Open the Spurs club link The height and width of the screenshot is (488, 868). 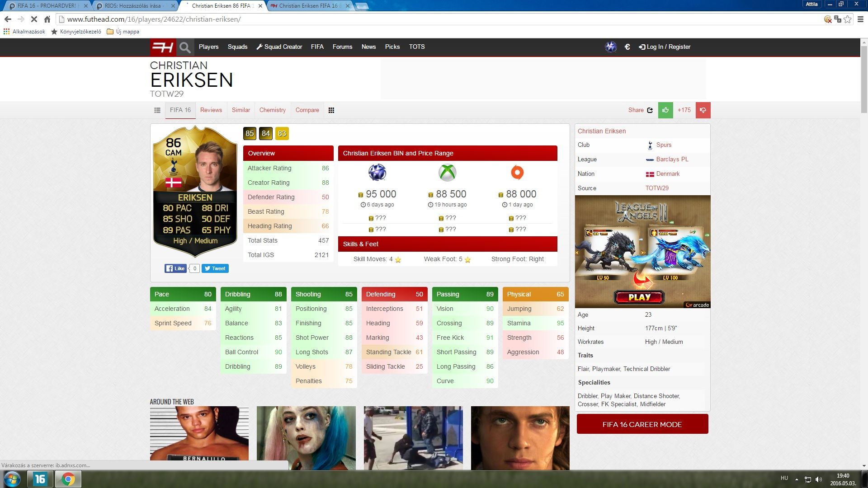pos(663,145)
